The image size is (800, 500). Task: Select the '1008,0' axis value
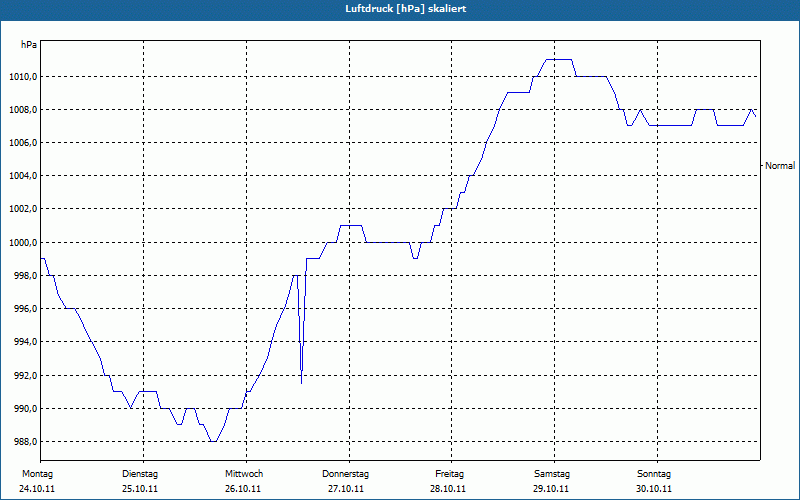(x=22, y=110)
